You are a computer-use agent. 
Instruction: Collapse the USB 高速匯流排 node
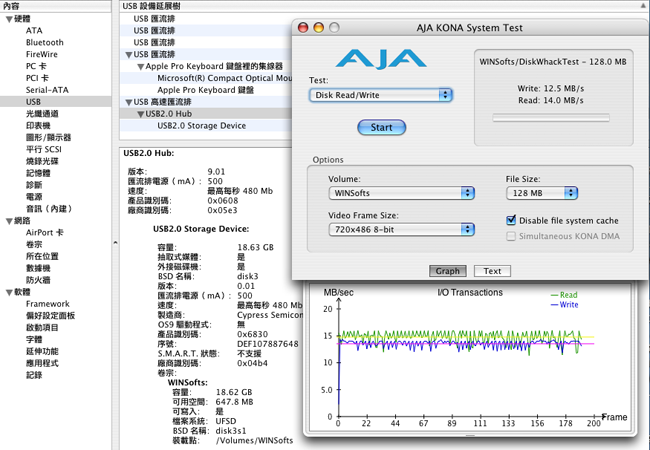click(129, 102)
